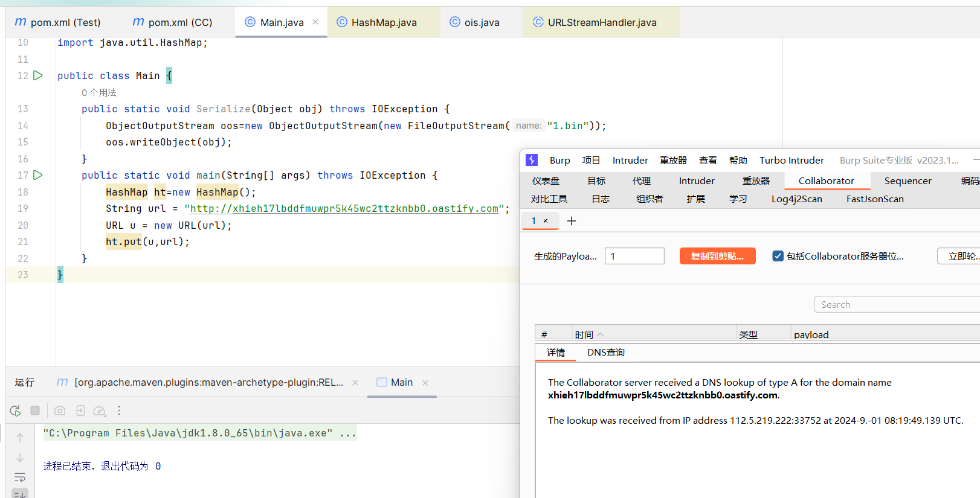Stop the running process icon
This screenshot has width=980, height=498.
(35, 410)
